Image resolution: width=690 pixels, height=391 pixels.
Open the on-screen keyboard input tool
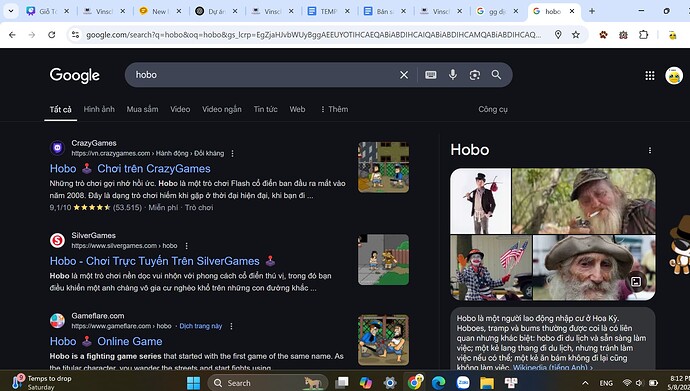(x=430, y=75)
